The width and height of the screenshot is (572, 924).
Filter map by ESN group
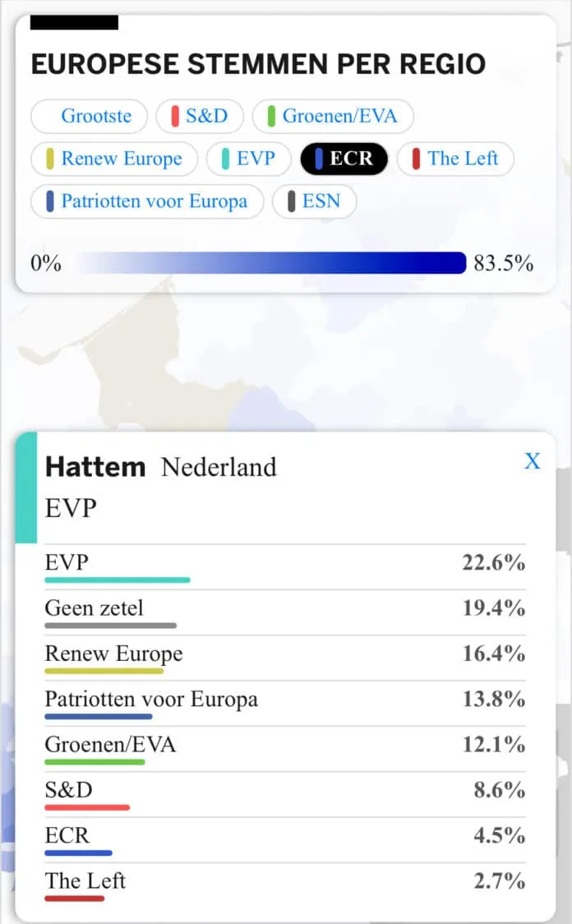(x=314, y=201)
